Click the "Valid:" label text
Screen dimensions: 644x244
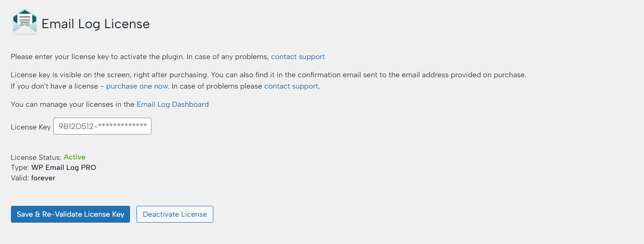pyautogui.click(x=20, y=178)
